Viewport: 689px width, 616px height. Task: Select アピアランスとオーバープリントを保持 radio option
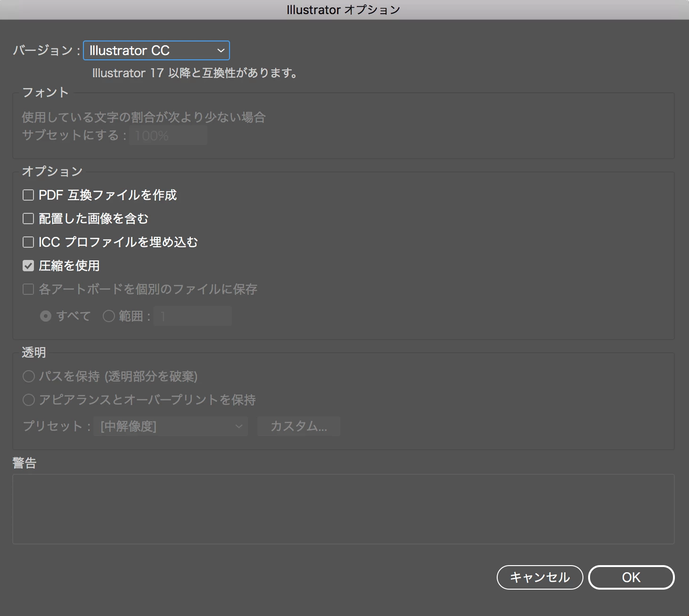point(29,400)
